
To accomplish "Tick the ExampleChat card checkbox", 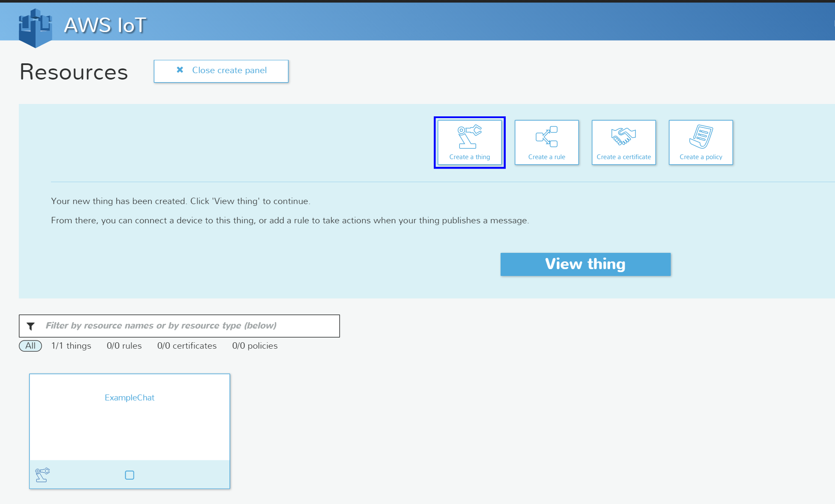I will tap(129, 475).
